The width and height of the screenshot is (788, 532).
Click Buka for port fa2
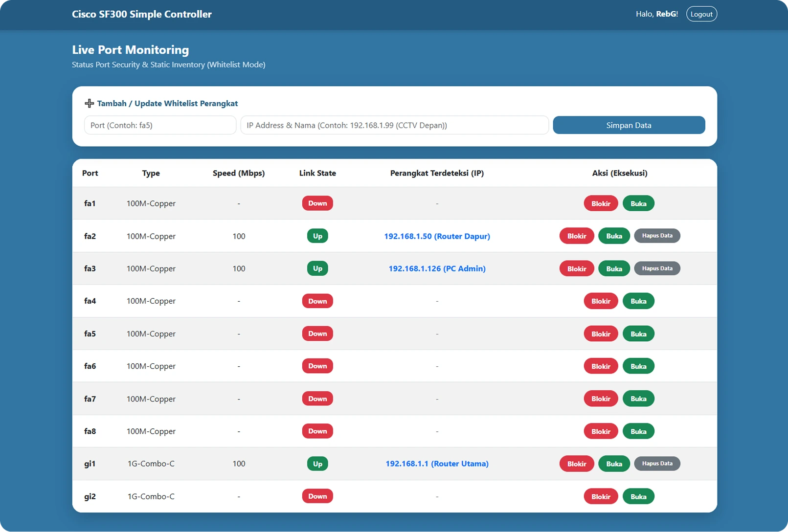tap(614, 236)
